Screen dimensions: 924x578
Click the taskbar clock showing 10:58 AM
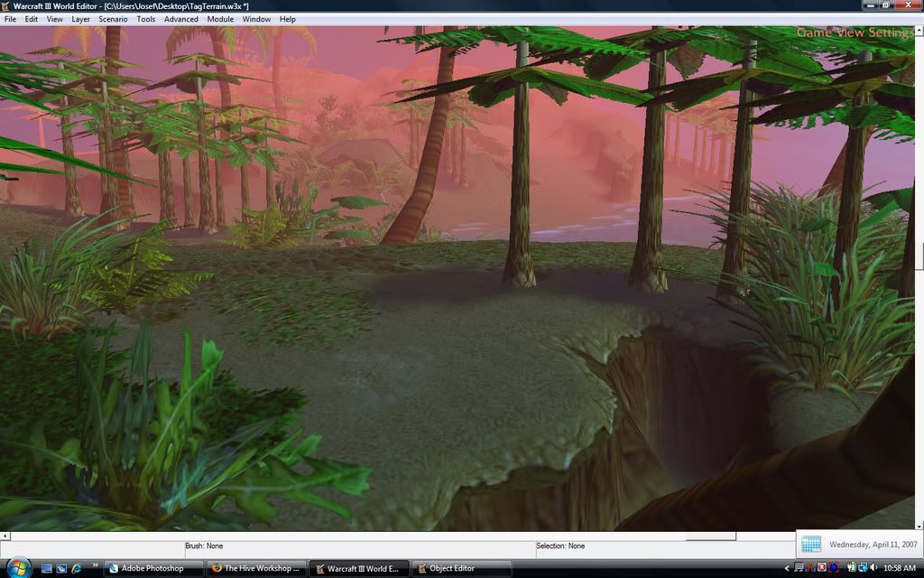point(900,569)
